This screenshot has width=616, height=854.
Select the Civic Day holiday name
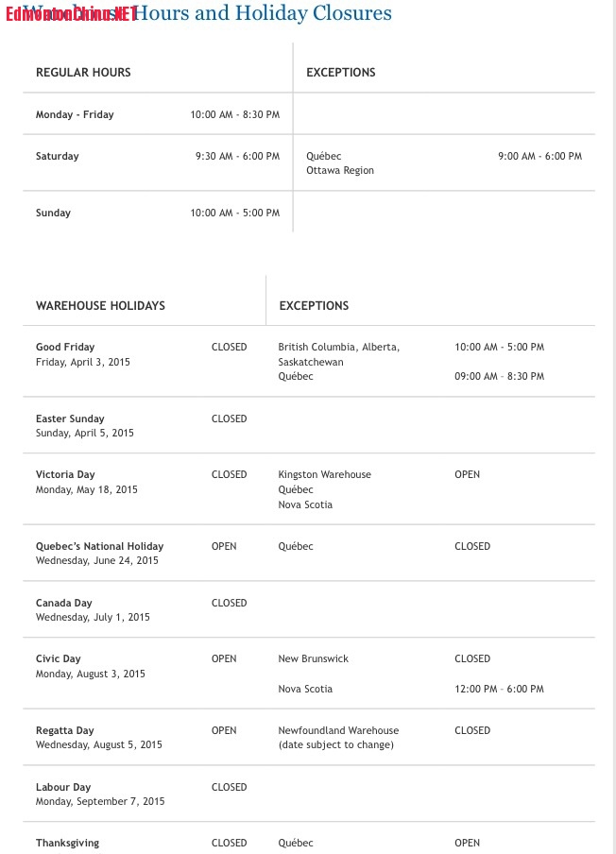click(x=59, y=659)
